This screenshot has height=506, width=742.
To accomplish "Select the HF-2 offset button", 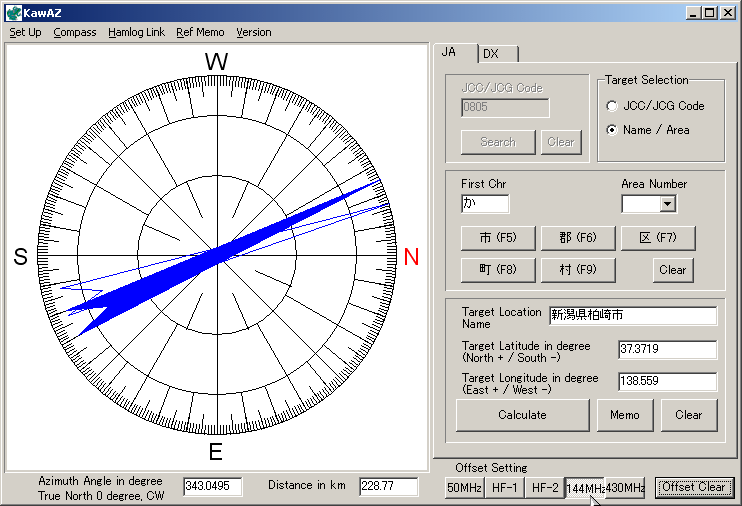I will point(545,488).
